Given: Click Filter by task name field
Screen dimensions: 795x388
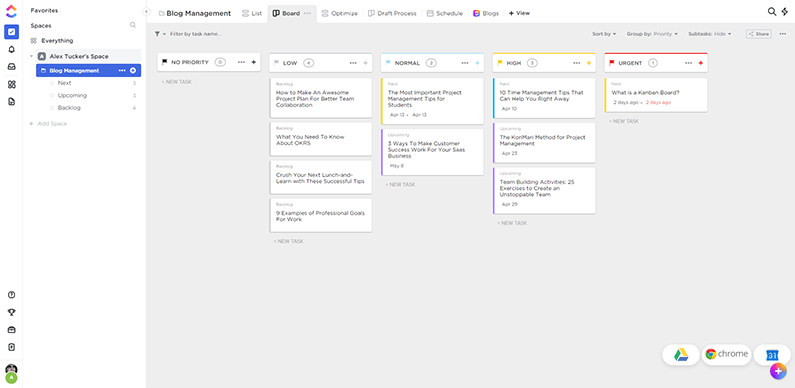Looking at the screenshot, I should (x=196, y=34).
